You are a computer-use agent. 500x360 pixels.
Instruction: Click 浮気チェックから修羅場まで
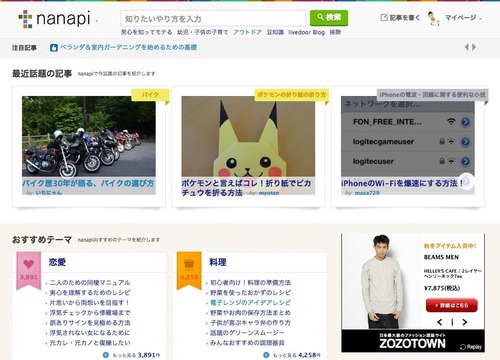point(90,313)
